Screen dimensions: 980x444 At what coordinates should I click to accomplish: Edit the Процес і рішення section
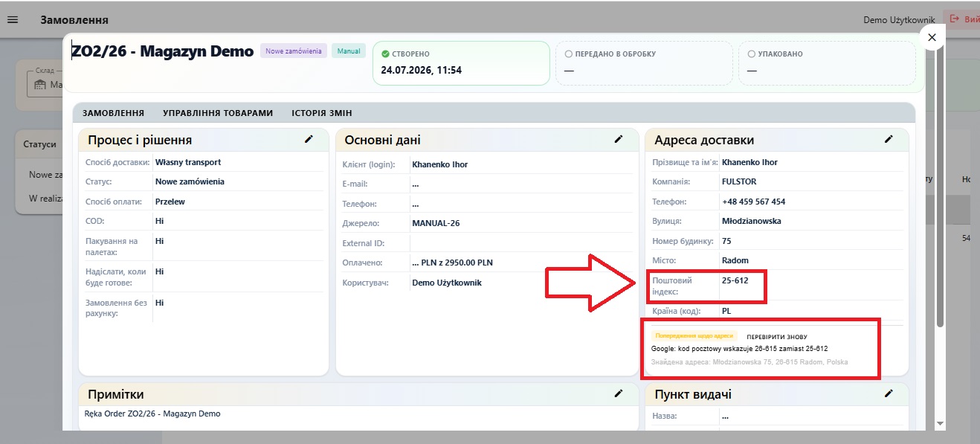pyautogui.click(x=309, y=139)
